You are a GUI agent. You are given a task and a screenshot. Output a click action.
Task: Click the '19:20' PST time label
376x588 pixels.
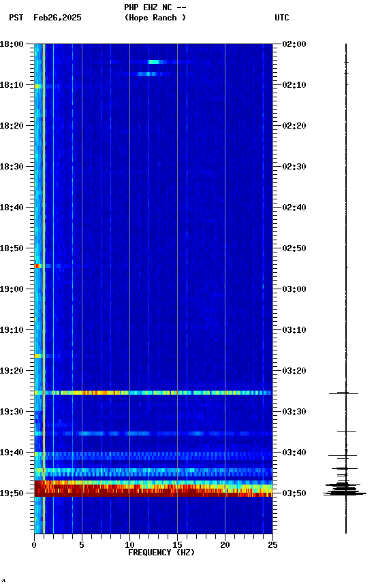[12, 371]
